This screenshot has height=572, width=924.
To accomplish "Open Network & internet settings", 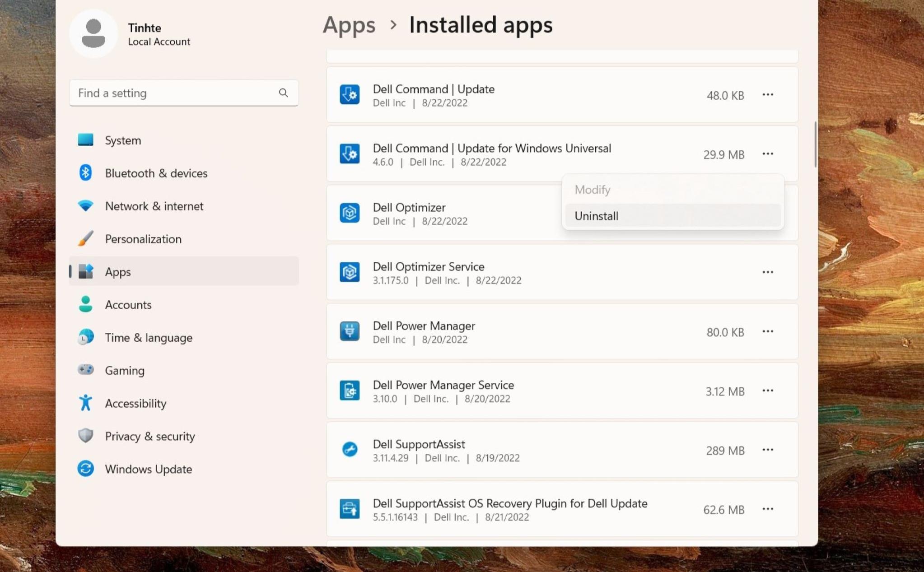I will 154,206.
